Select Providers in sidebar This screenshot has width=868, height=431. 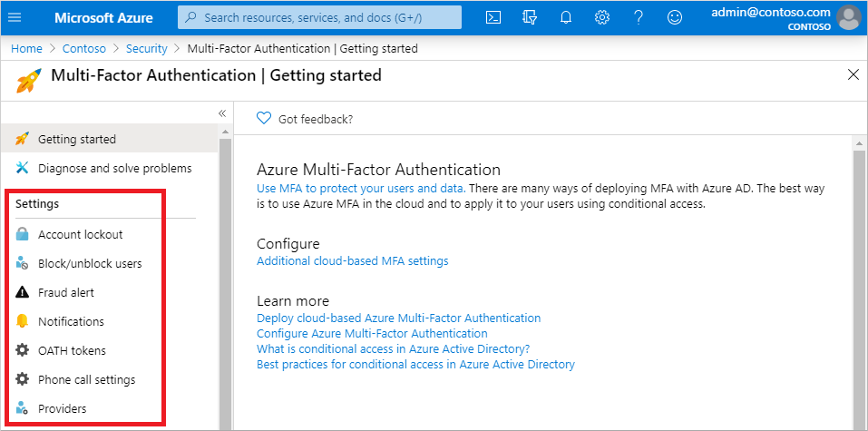(x=62, y=409)
